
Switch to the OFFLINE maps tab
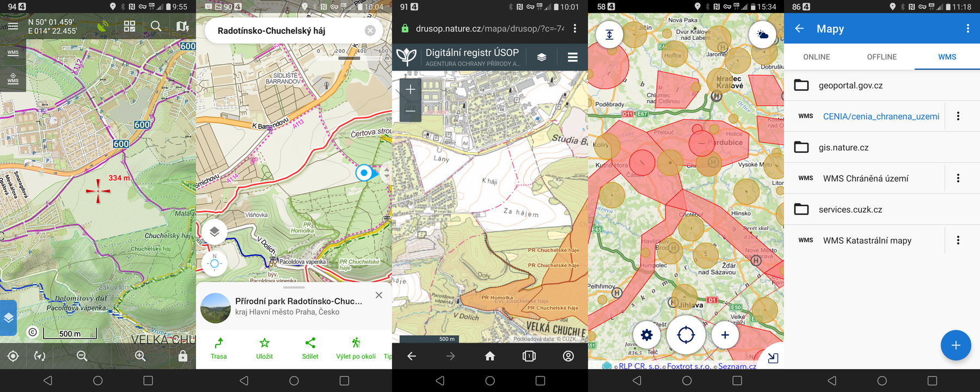[x=881, y=57]
